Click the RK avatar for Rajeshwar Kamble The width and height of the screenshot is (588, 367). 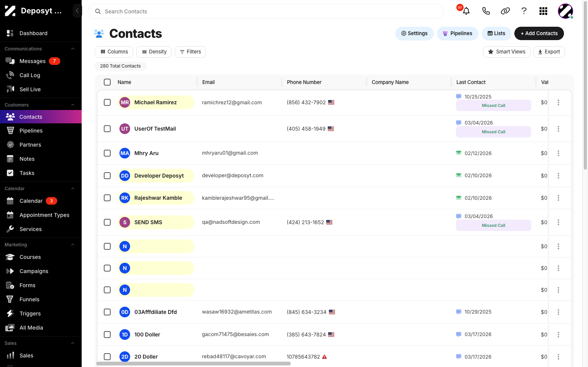125,198
